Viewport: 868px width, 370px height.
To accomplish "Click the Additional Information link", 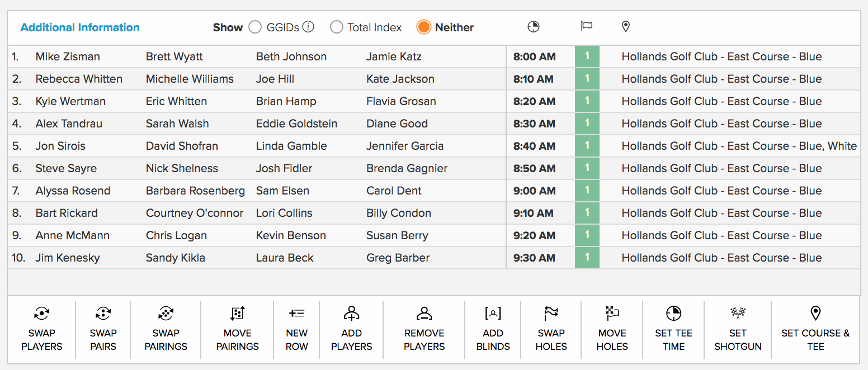I will [80, 27].
